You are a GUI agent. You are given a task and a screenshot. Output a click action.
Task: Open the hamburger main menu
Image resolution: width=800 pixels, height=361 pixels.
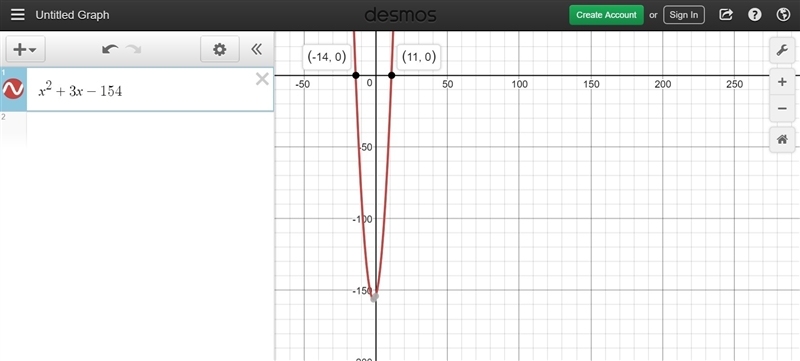click(x=18, y=15)
